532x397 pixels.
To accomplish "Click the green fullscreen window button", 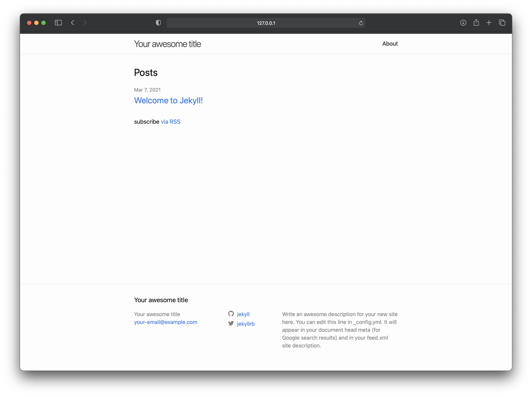I will (44, 23).
